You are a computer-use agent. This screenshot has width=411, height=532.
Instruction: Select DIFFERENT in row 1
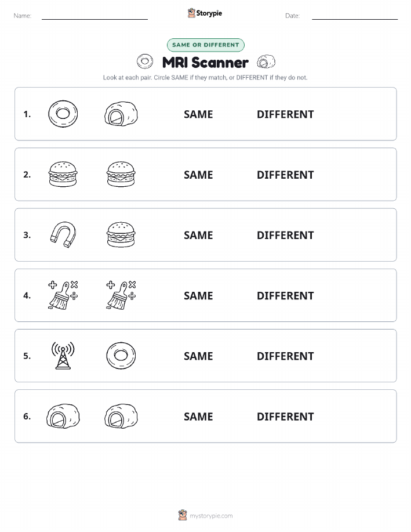[x=285, y=114]
